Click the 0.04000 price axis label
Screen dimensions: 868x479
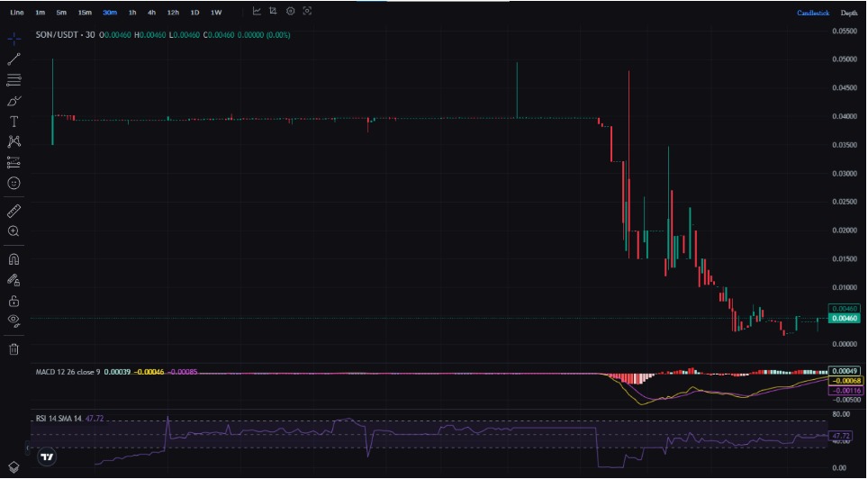pos(845,116)
